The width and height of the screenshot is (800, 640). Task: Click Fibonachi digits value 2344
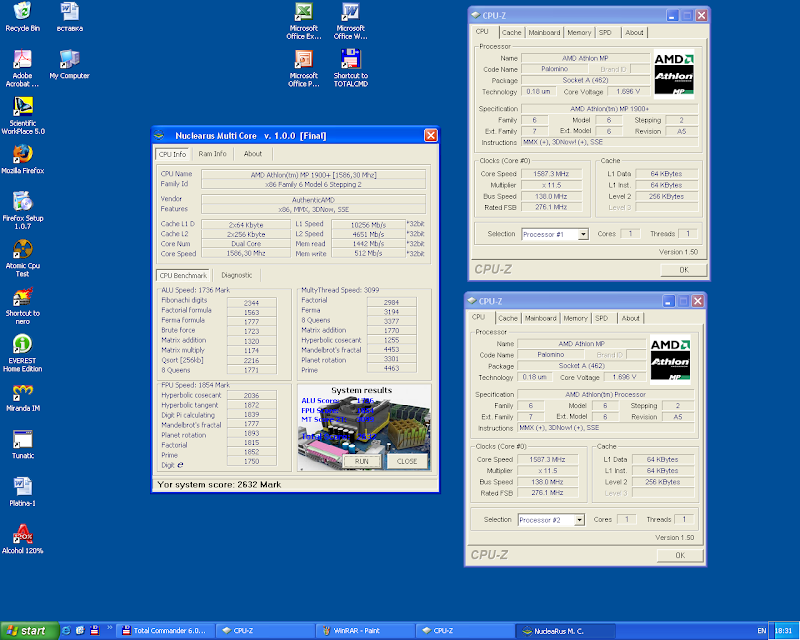click(252, 303)
